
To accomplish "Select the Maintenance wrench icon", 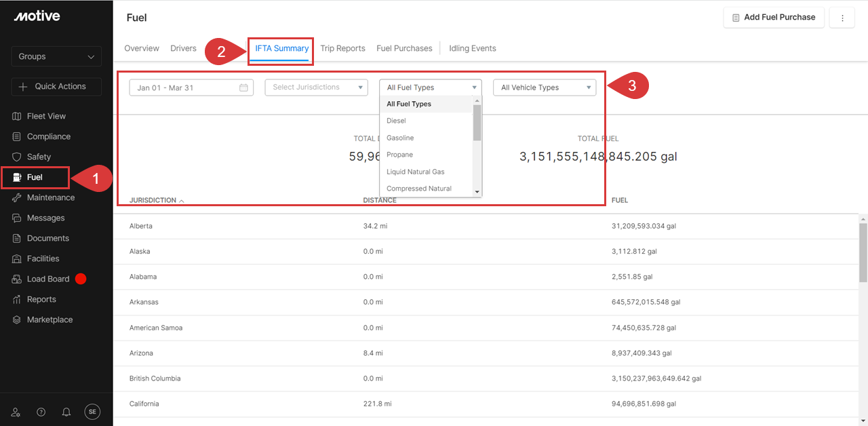I will (x=17, y=197).
